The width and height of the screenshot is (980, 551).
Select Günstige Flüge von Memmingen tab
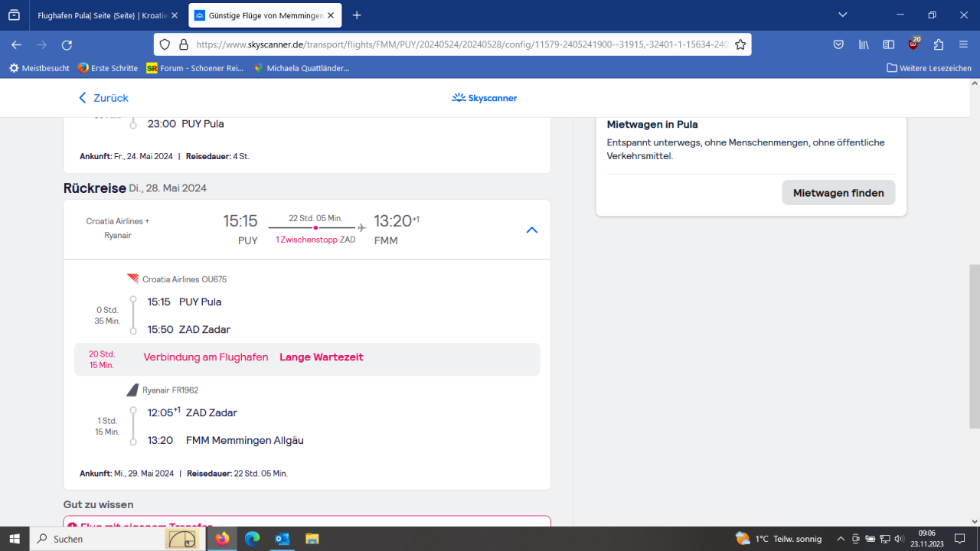click(x=265, y=15)
